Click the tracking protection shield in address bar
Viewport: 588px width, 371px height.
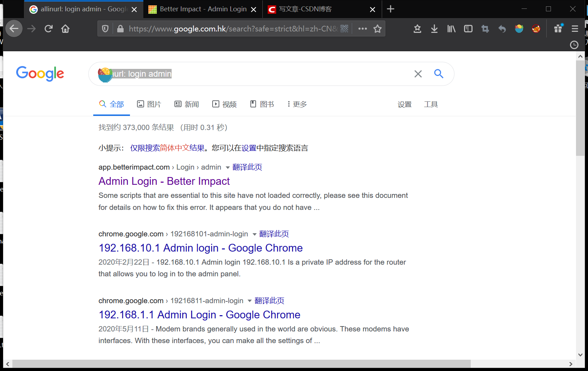point(105,29)
